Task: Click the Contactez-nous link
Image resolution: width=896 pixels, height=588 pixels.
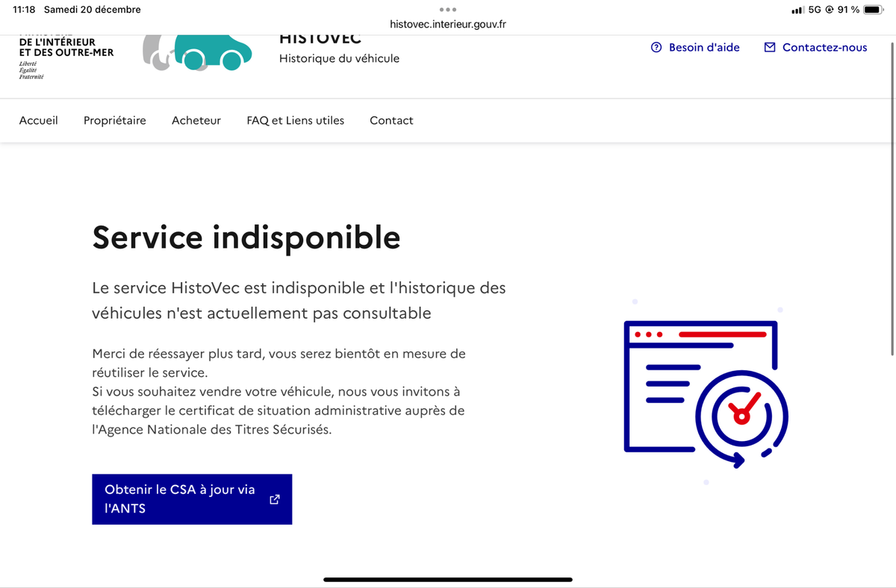Action: [x=815, y=47]
